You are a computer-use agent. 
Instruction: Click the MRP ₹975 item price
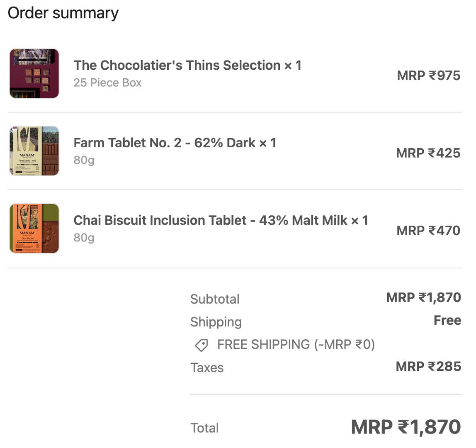click(428, 75)
